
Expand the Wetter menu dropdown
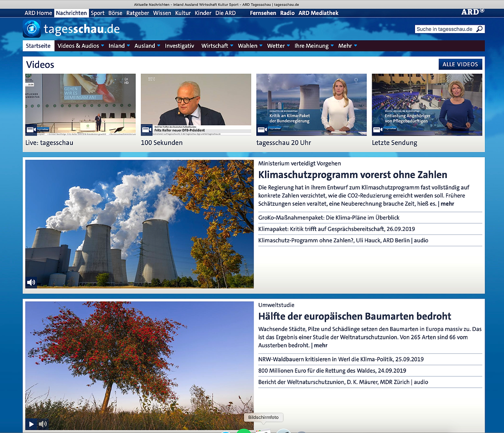(x=289, y=46)
